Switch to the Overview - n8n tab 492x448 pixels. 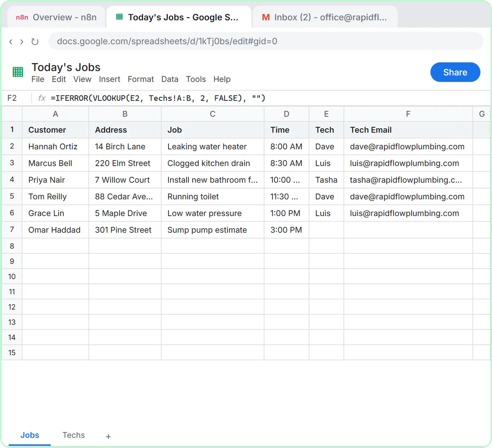click(x=56, y=17)
